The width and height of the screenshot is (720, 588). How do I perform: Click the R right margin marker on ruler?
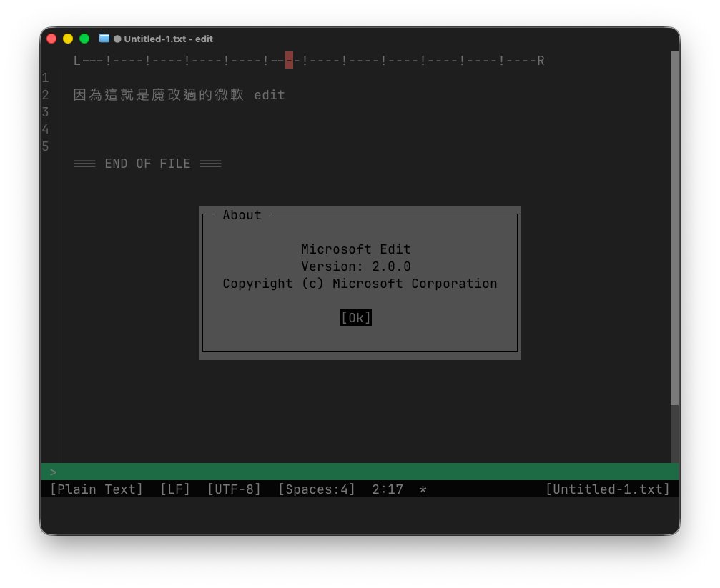541,61
